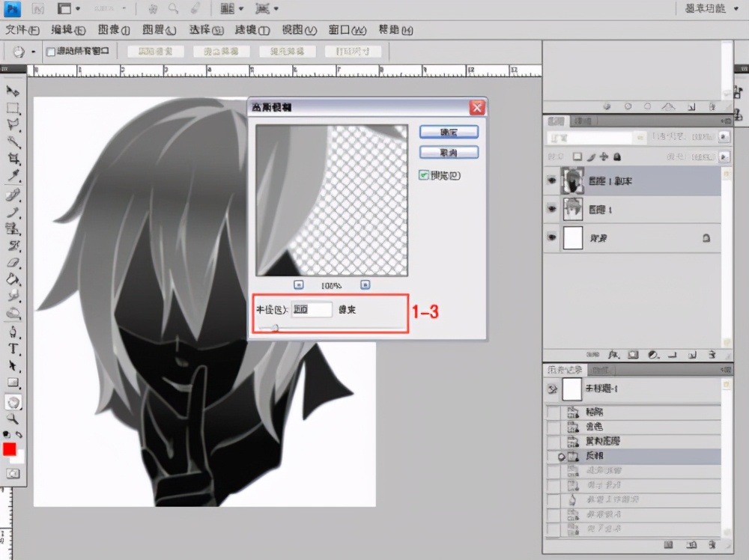
Task: Click the Radius slider handle in blur dialog
Action: click(x=275, y=327)
